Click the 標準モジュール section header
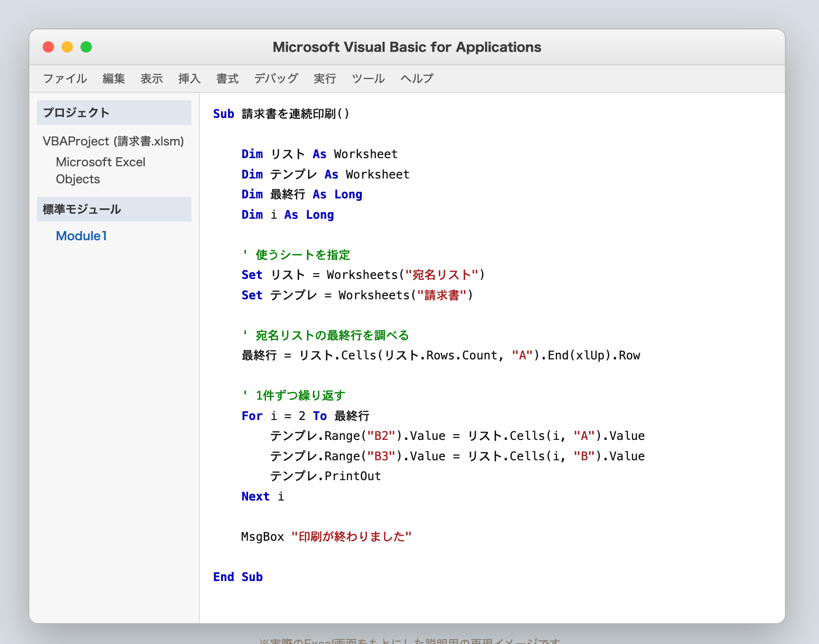The width and height of the screenshot is (819, 644). [x=114, y=209]
